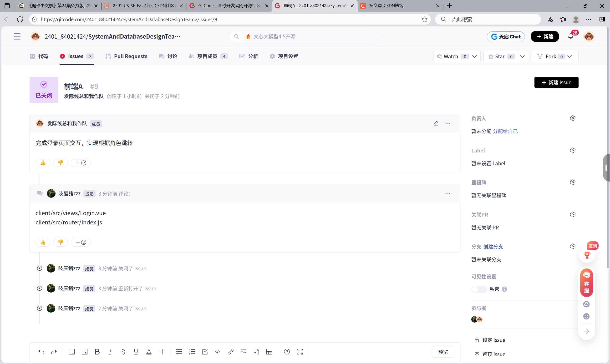
Task: Click the redo icon in the comment editor
Action: tap(54, 352)
